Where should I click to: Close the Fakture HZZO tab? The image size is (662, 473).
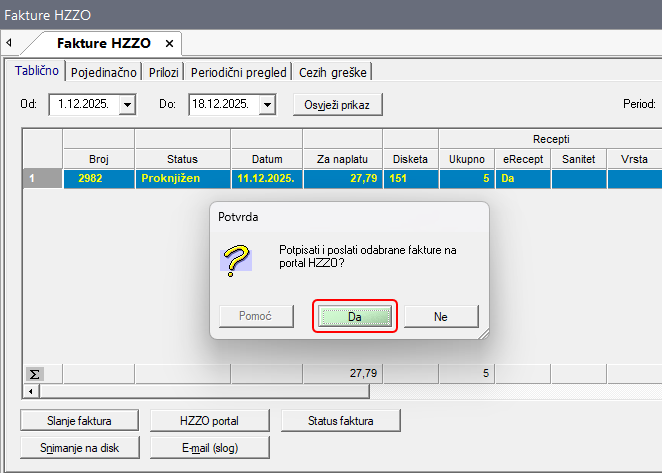[169, 44]
